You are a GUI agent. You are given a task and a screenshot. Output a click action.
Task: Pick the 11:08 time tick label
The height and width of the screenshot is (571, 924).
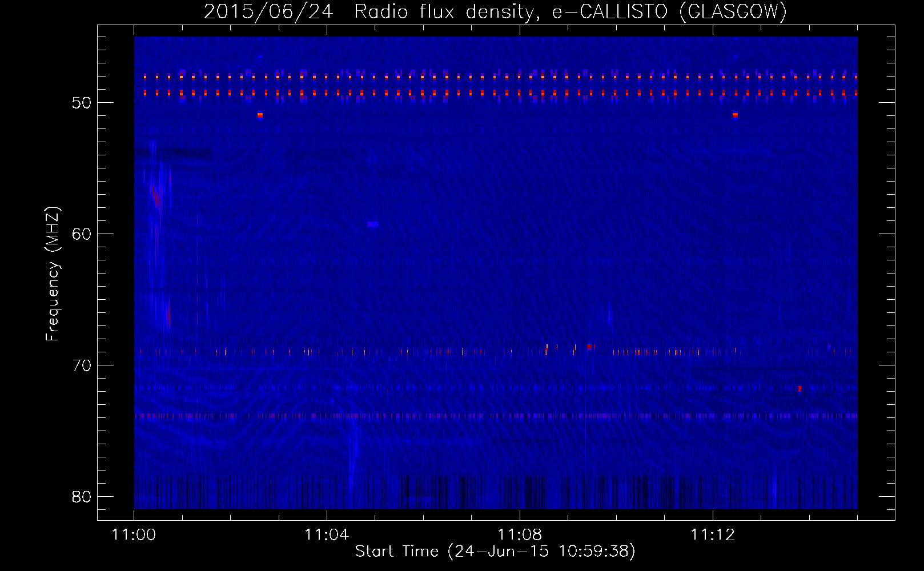click(x=520, y=534)
